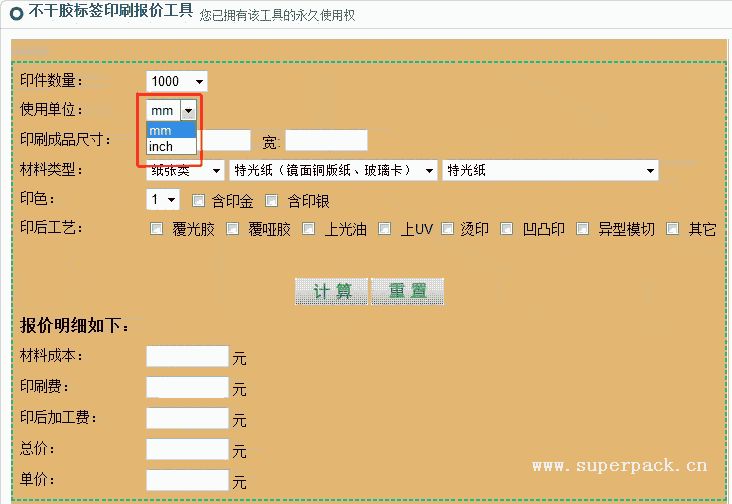Toggle the 异型模切 checkbox
Image resolution: width=732 pixels, height=504 pixels.
(581, 229)
